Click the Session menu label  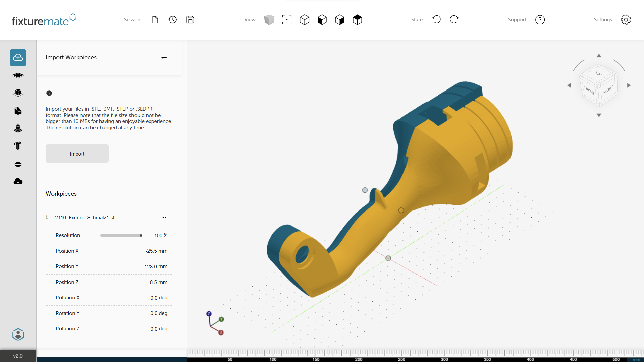(x=132, y=20)
